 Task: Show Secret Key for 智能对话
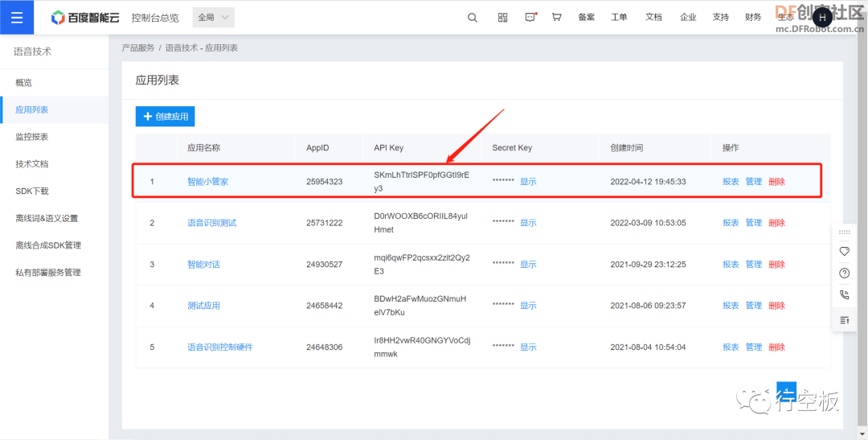[528, 265]
